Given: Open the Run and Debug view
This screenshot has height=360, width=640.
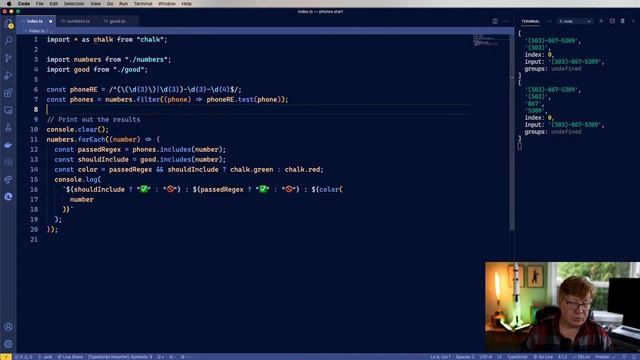Looking at the screenshot, I should 8,76.
